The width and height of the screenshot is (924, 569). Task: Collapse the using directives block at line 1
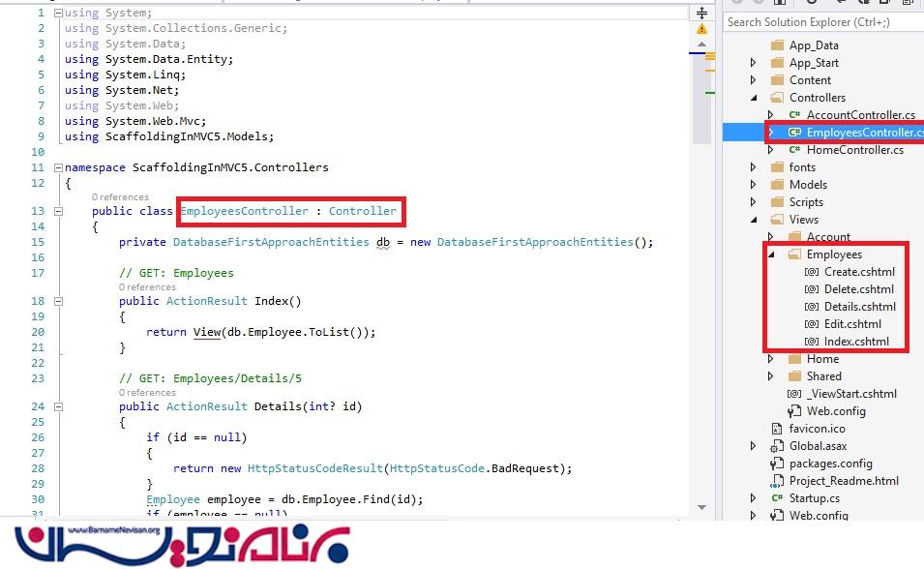click(58, 14)
